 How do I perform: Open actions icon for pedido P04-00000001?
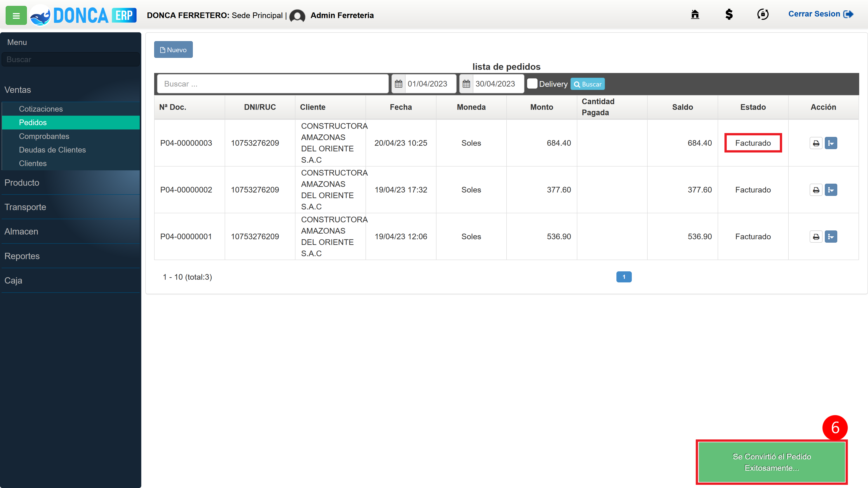click(x=831, y=237)
